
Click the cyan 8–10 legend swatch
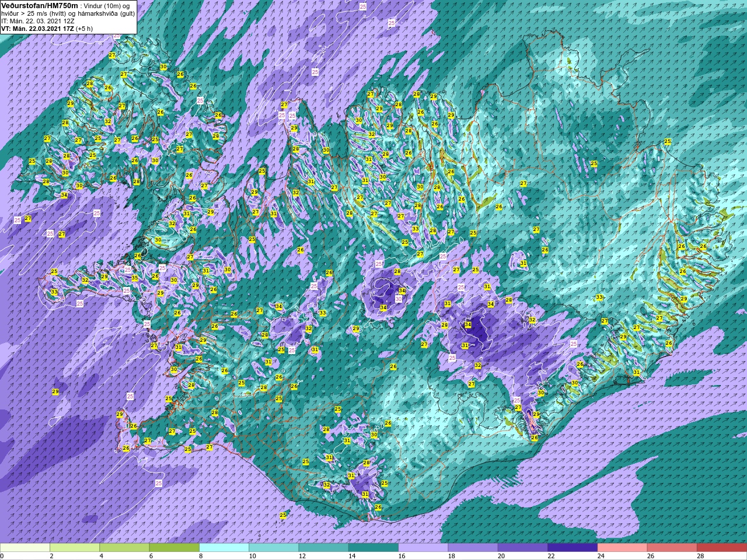(224, 548)
